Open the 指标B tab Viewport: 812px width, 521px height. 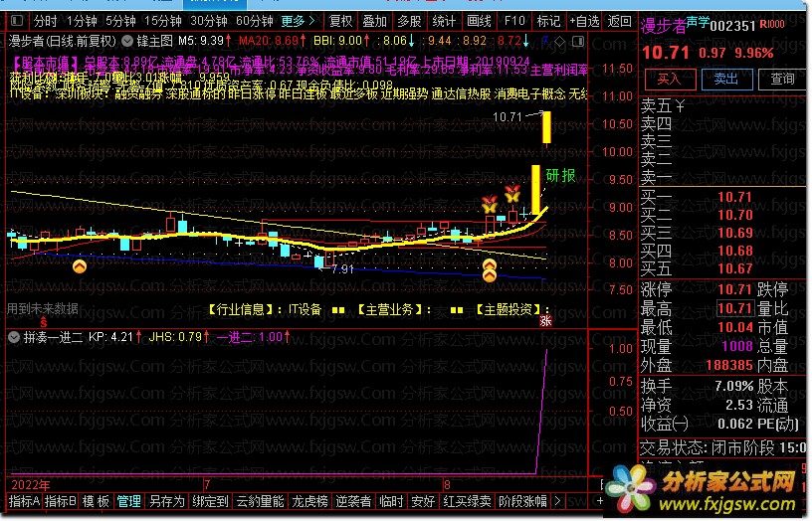coord(60,502)
